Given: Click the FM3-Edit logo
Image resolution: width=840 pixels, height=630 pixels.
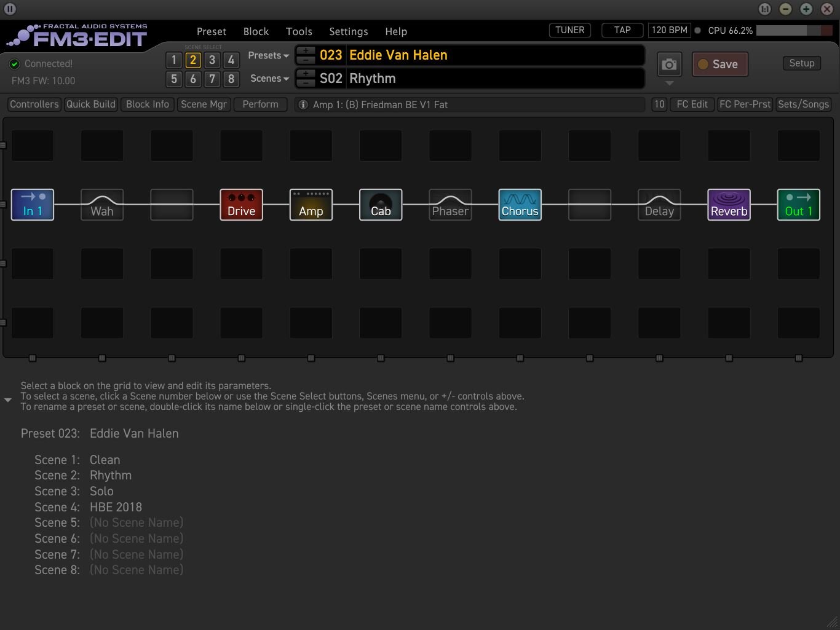Looking at the screenshot, I should (x=77, y=36).
